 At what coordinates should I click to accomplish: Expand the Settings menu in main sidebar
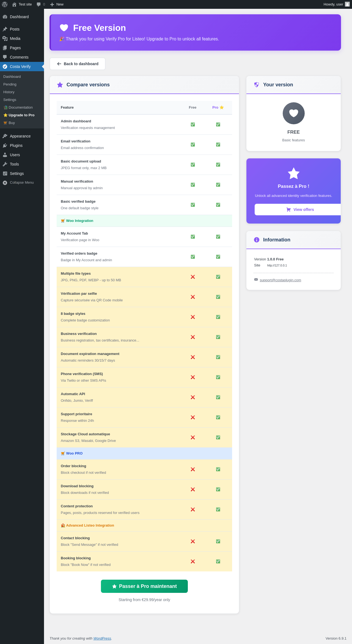(x=17, y=174)
